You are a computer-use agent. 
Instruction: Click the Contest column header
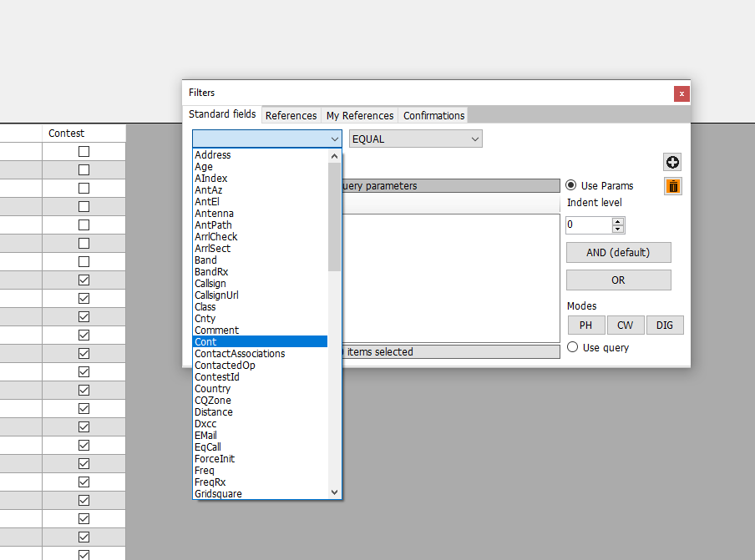tap(84, 134)
